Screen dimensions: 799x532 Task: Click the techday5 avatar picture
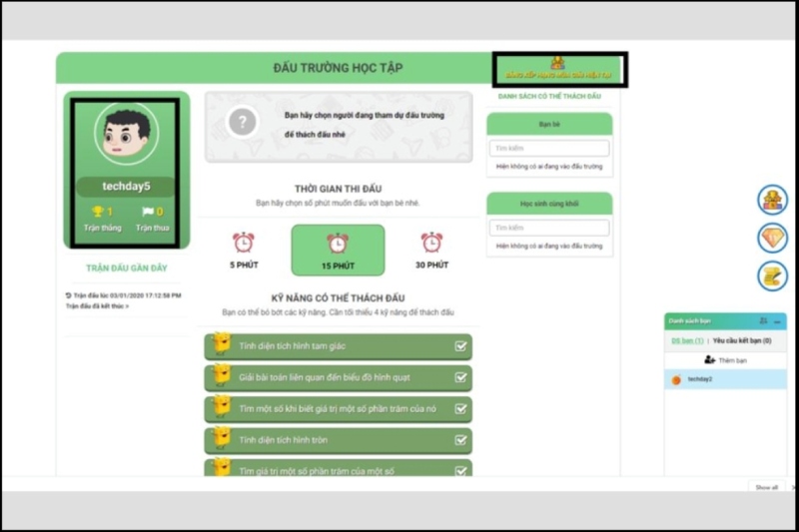pos(127,134)
